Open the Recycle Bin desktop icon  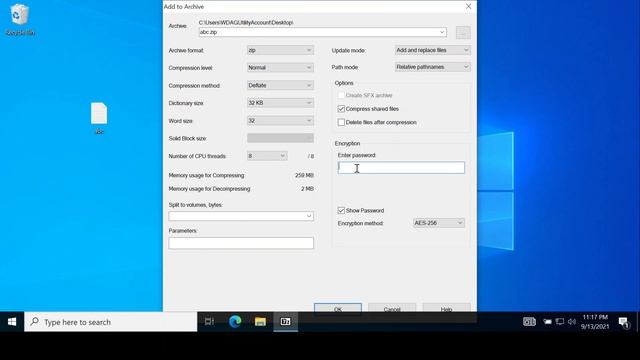20,20
